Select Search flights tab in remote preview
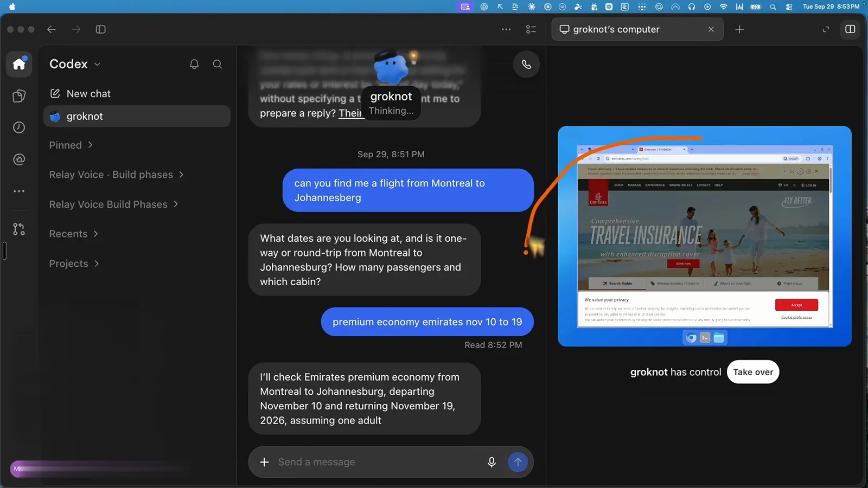This screenshot has height=488, width=868. tap(617, 283)
